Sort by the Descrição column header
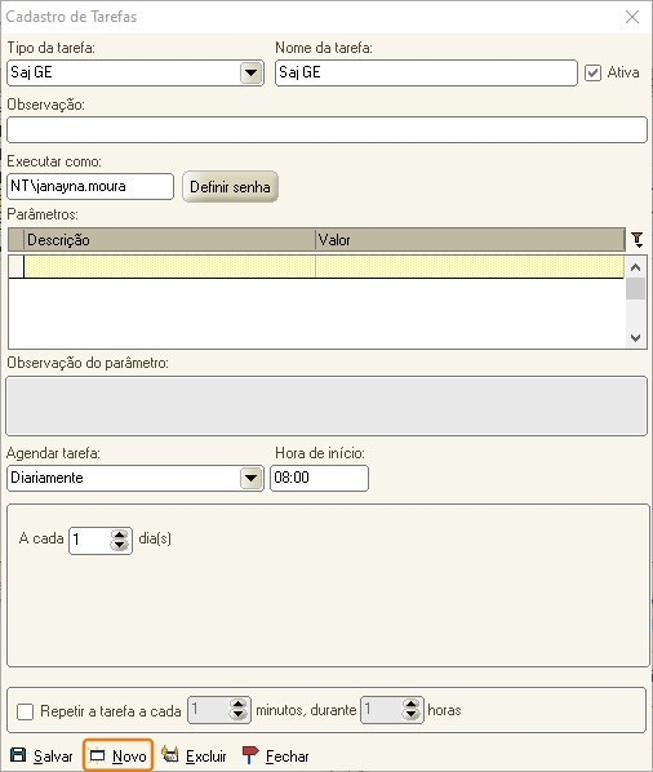The image size is (653, 772). pyautogui.click(x=169, y=240)
